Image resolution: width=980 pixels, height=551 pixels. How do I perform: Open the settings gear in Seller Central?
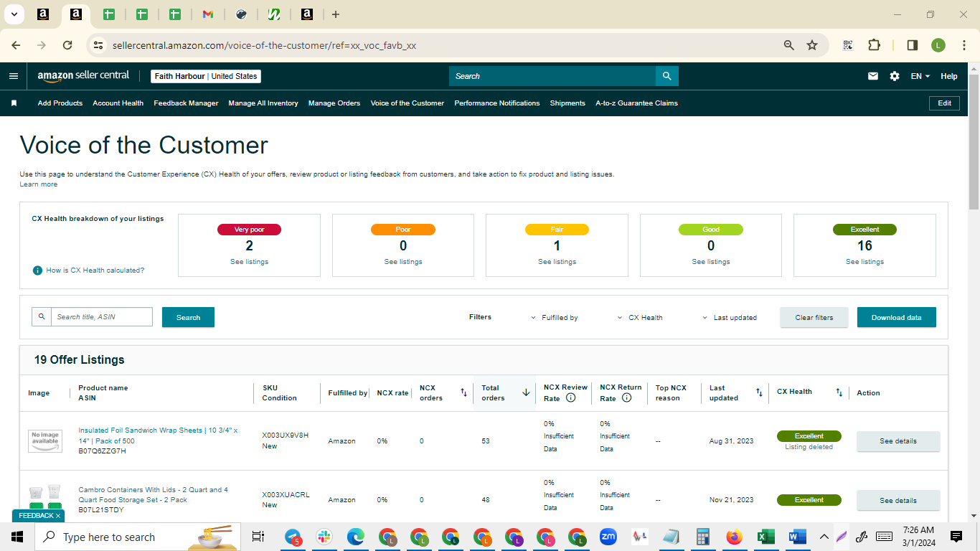click(895, 76)
